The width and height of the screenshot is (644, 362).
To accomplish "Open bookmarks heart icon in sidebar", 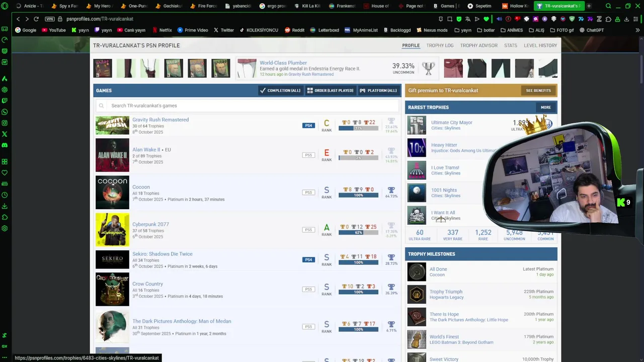I will 5,172.
